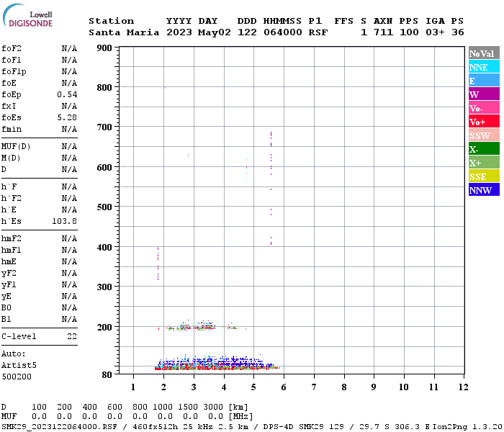Click the 200 km axis label
This screenshot has height=432, width=504.
click(104, 327)
